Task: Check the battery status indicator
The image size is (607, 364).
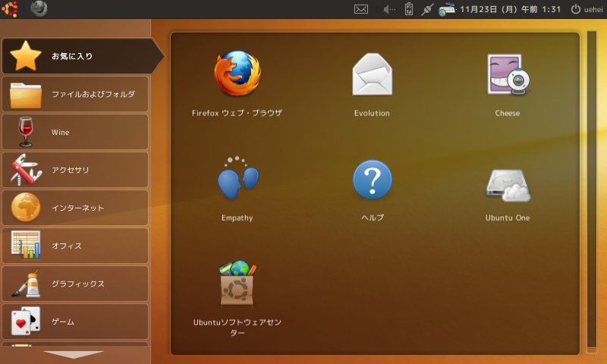Action: pyautogui.click(x=409, y=9)
